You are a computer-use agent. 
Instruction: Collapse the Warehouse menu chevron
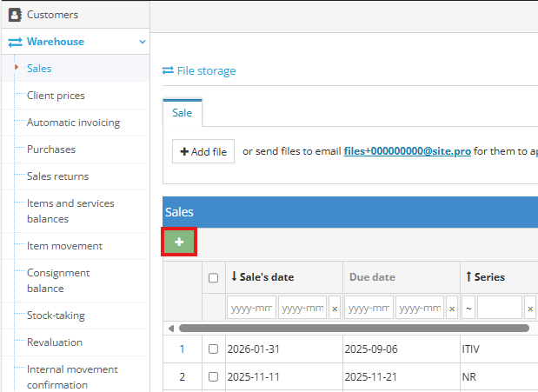(142, 42)
